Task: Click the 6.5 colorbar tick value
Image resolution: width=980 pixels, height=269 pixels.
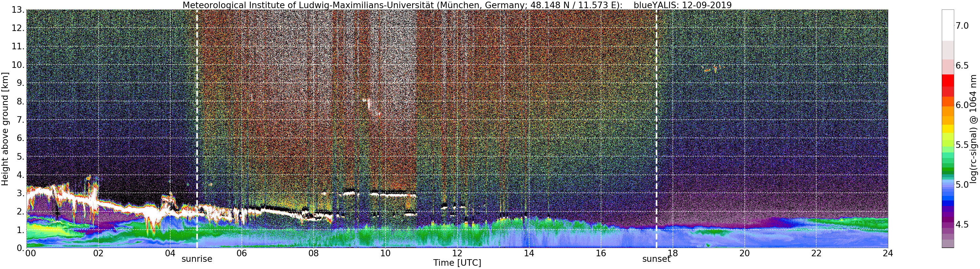Action: (962, 65)
